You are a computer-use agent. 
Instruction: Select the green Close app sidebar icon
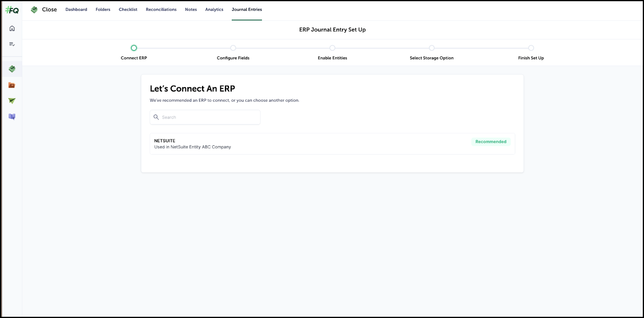12,69
